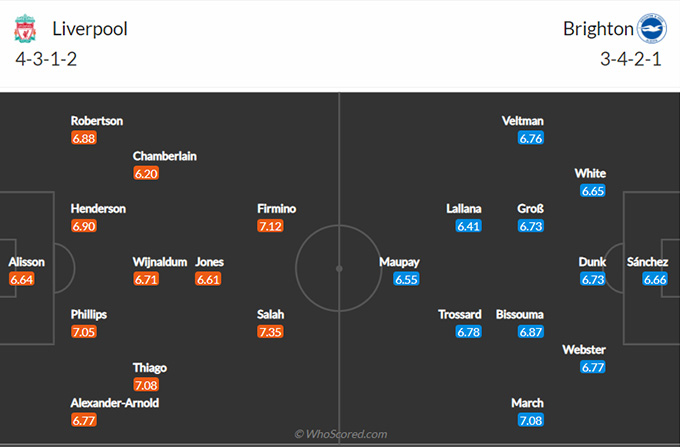Click March's 7.08 rating badge
680x447 pixels.
(x=531, y=421)
